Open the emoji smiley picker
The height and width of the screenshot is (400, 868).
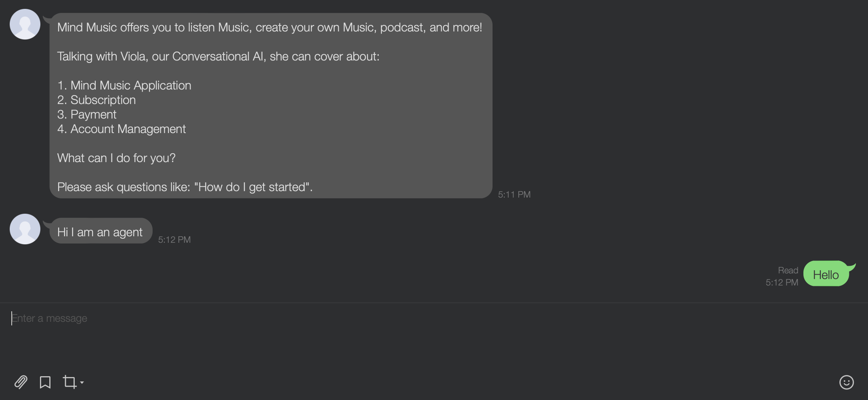846,382
